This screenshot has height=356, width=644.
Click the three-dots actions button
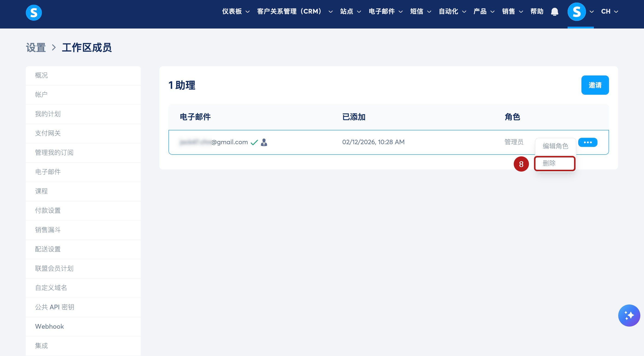[x=588, y=142]
